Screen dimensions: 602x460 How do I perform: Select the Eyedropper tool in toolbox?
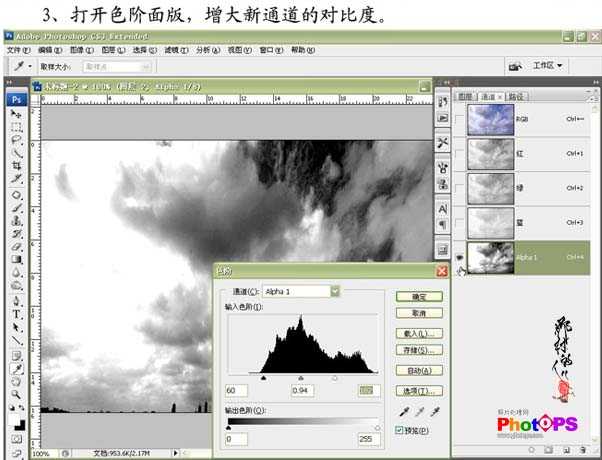point(16,369)
